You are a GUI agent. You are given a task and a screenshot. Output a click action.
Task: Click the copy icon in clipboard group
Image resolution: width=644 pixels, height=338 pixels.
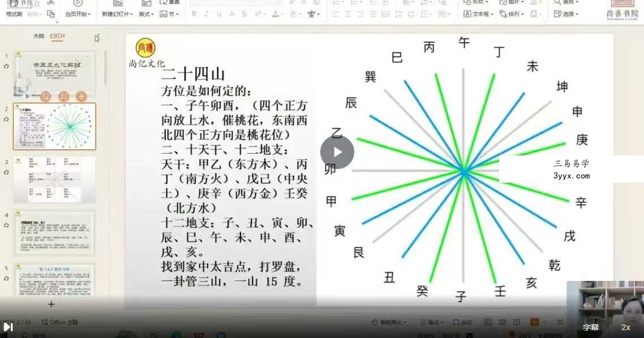pos(51,14)
